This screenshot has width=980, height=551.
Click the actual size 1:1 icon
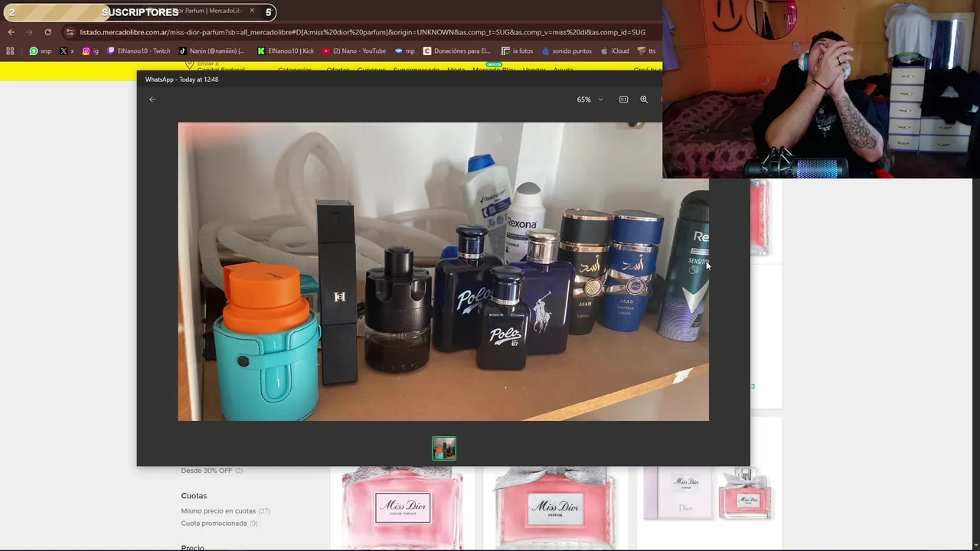(623, 99)
